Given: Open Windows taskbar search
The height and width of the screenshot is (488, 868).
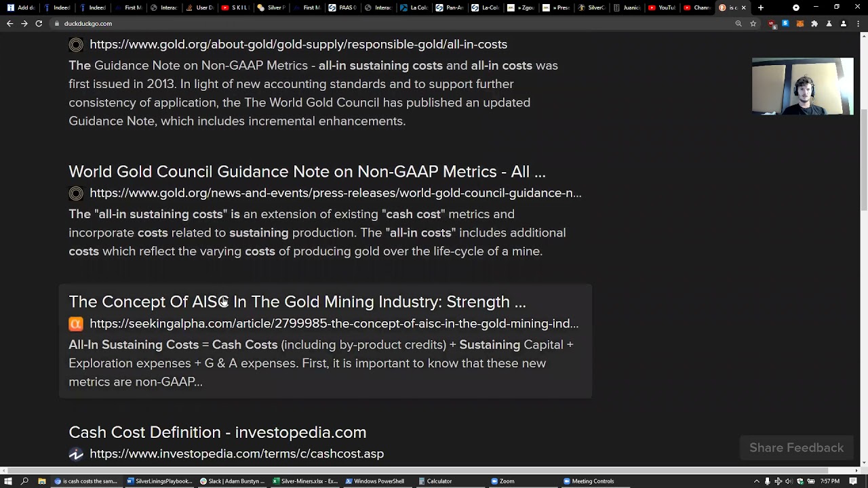Looking at the screenshot, I should [x=25, y=481].
